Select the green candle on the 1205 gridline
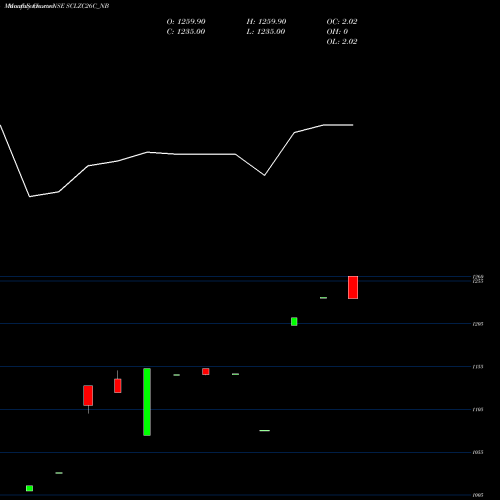This screenshot has height=500, width=500. (294, 322)
